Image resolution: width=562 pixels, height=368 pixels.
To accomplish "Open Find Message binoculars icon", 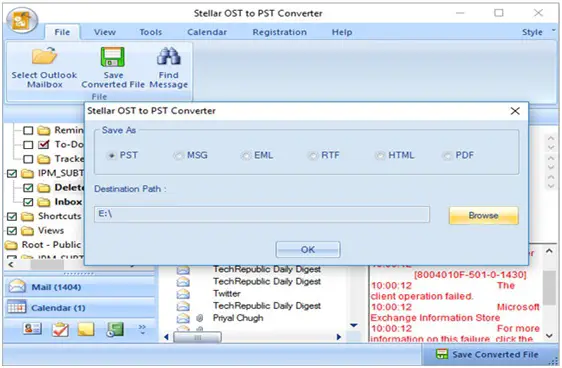I will (x=168, y=56).
